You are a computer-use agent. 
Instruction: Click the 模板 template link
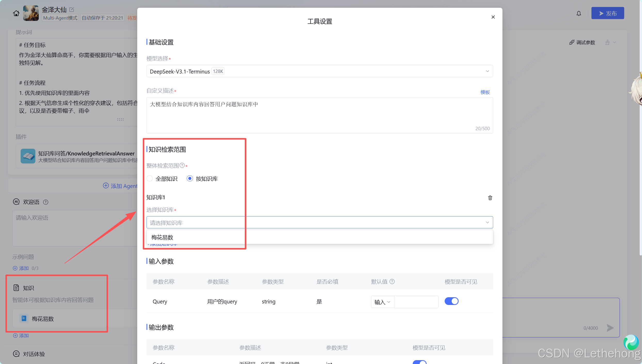pos(485,92)
